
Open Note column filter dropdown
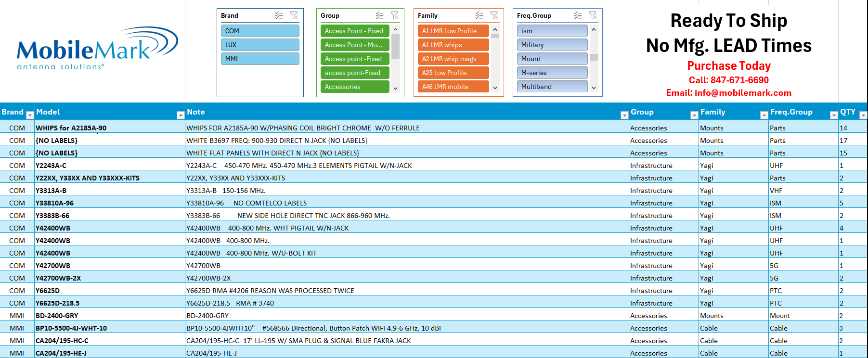[x=624, y=115]
